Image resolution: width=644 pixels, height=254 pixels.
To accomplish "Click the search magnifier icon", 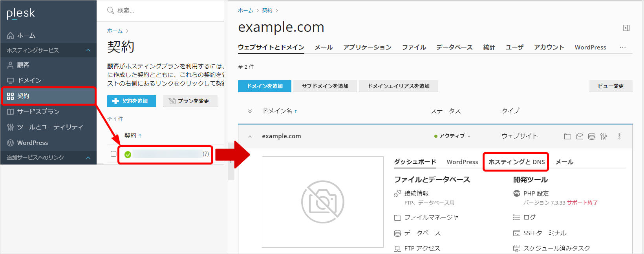I will [110, 10].
